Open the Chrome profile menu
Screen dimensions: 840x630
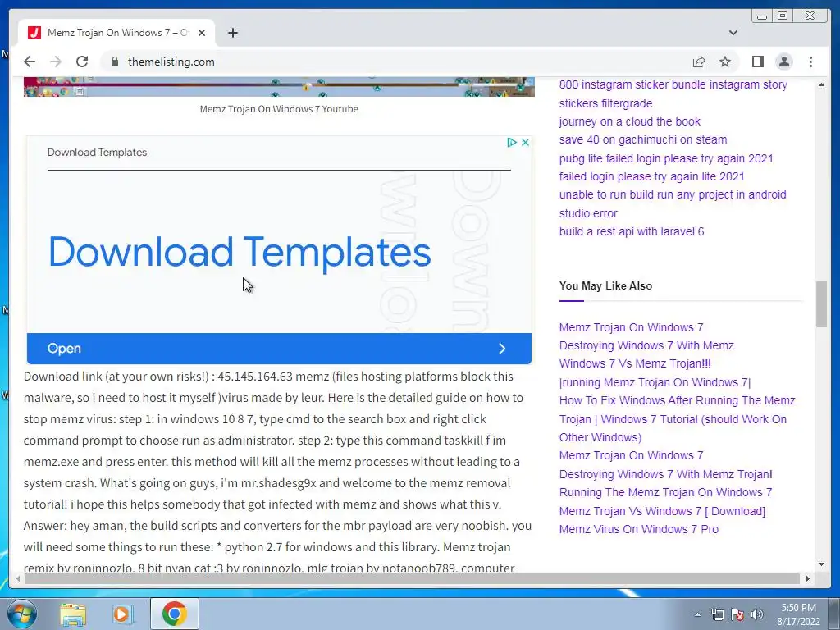pyautogui.click(x=783, y=62)
